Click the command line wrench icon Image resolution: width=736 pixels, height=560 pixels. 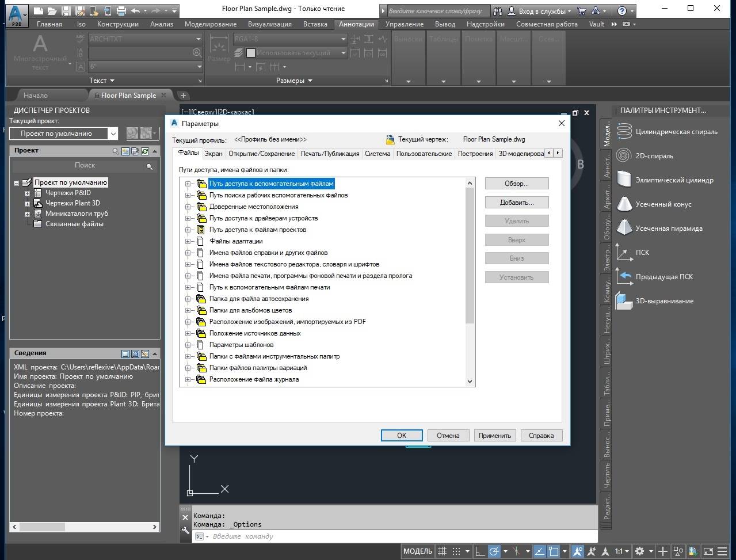click(x=185, y=531)
